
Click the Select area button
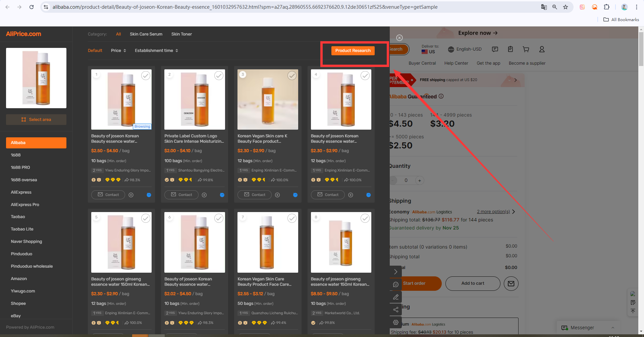click(x=36, y=120)
